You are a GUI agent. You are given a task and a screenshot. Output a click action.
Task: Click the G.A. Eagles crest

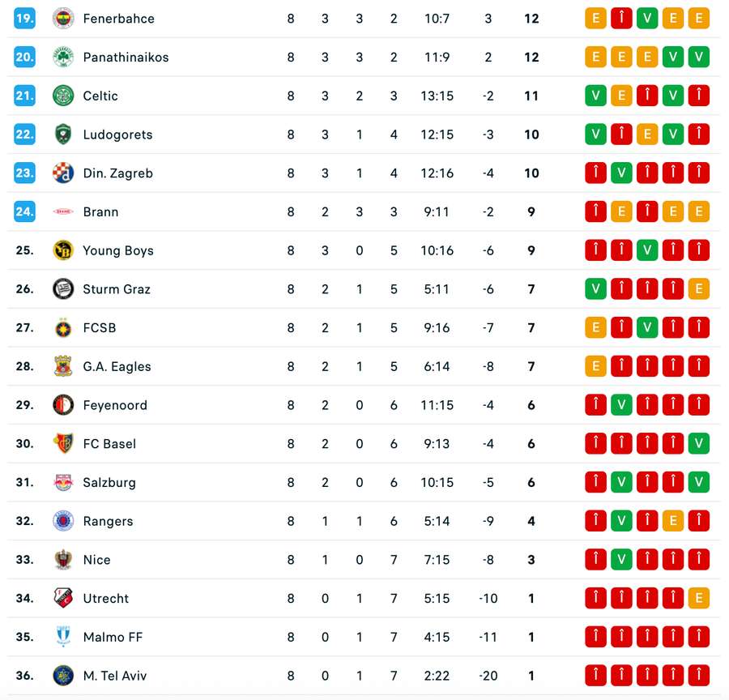point(63,366)
